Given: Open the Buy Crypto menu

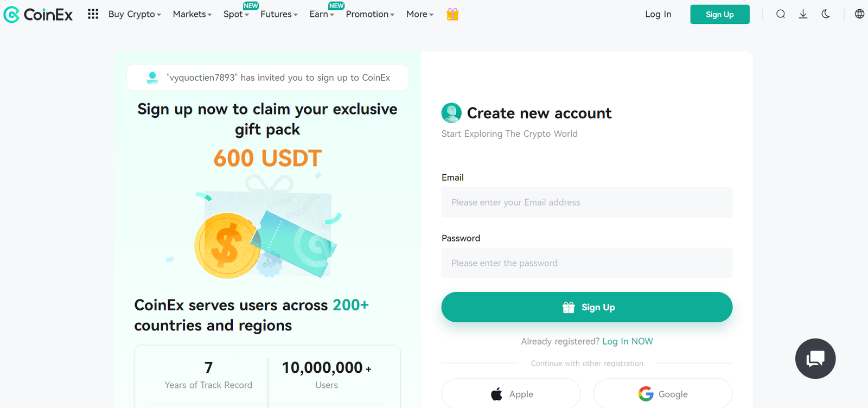Looking at the screenshot, I should coord(133,14).
